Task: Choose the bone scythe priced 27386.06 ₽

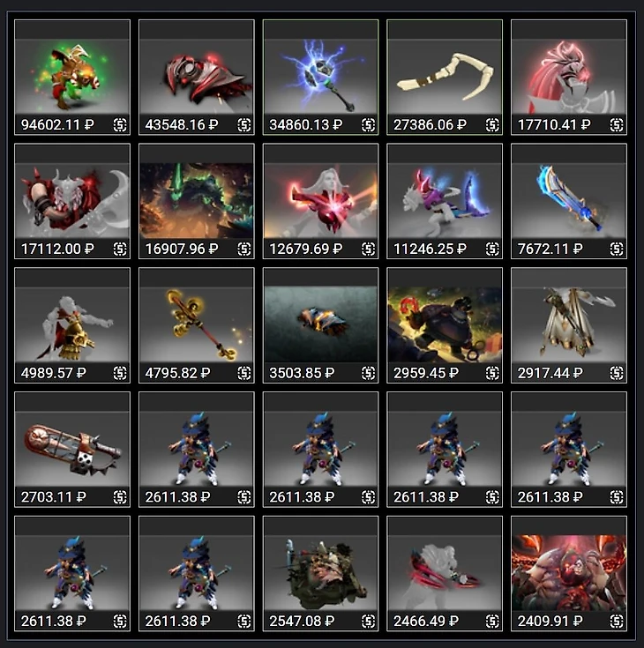Action: 445,78
